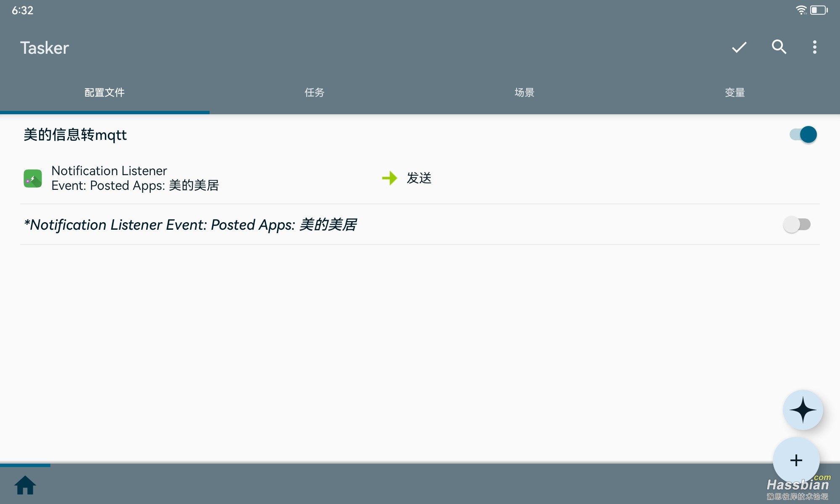The image size is (840, 504).
Task: Click the green arrow before 发送
Action: (x=389, y=178)
